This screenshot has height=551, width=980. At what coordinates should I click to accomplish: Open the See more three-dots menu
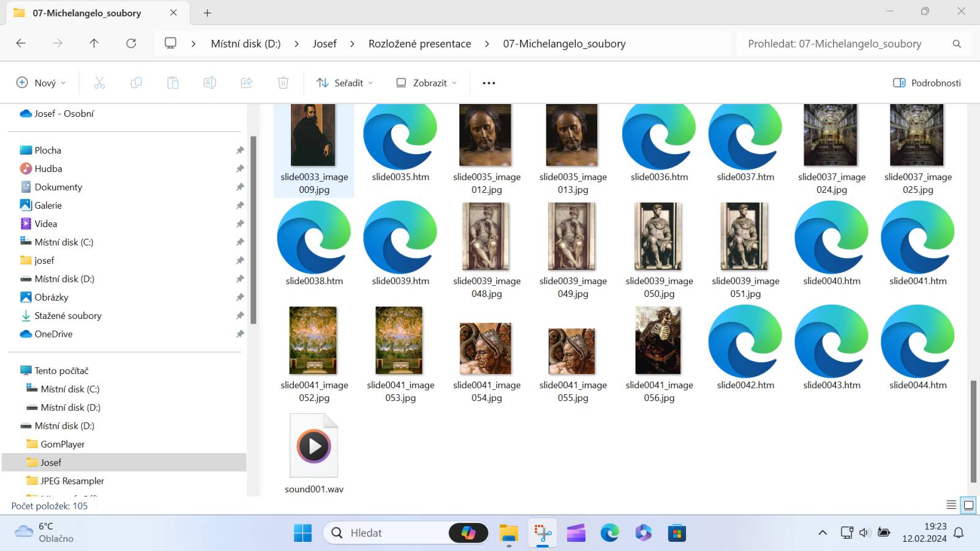click(x=489, y=83)
